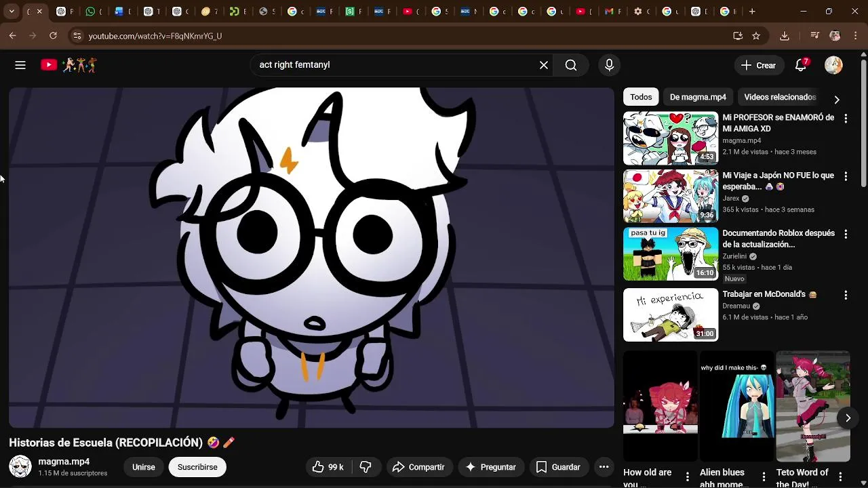
Task: Click the Compartir button
Action: pos(419,467)
